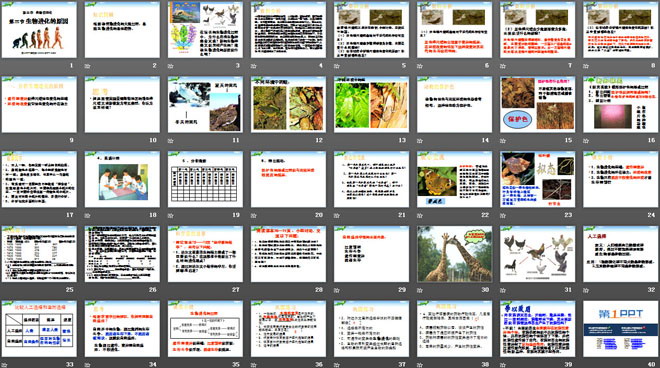Click the star icon below slide 15
The height and width of the screenshot is (368, 660).
pyautogui.click(x=503, y=140)
